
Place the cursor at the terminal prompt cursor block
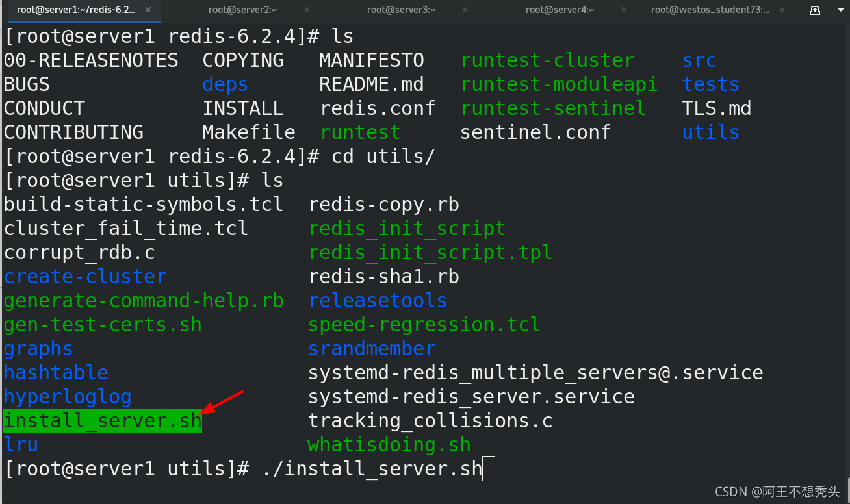coord(489,469)
